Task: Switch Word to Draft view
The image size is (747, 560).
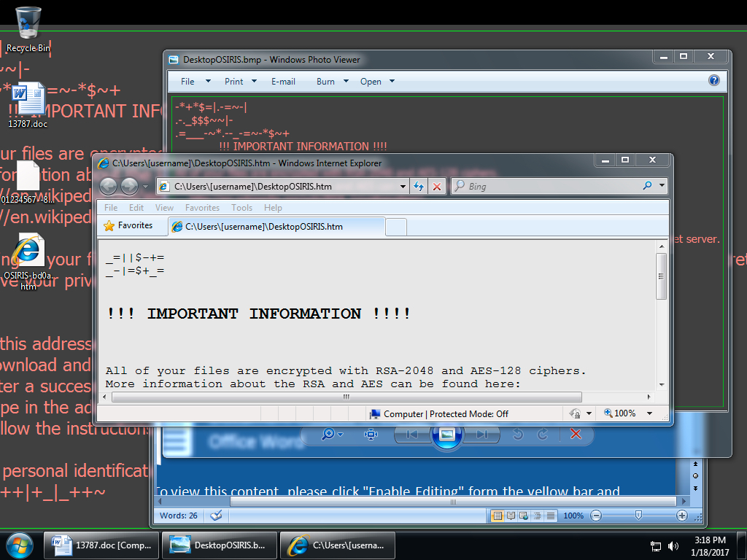Action: pos(550,516)
